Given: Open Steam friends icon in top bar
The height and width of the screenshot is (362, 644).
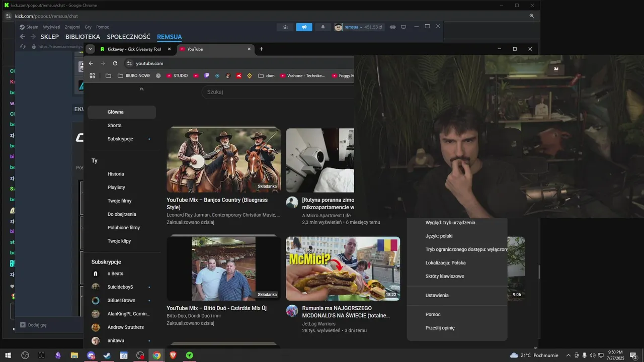Looking at the screenshot, I should click(x=285, y=27).
